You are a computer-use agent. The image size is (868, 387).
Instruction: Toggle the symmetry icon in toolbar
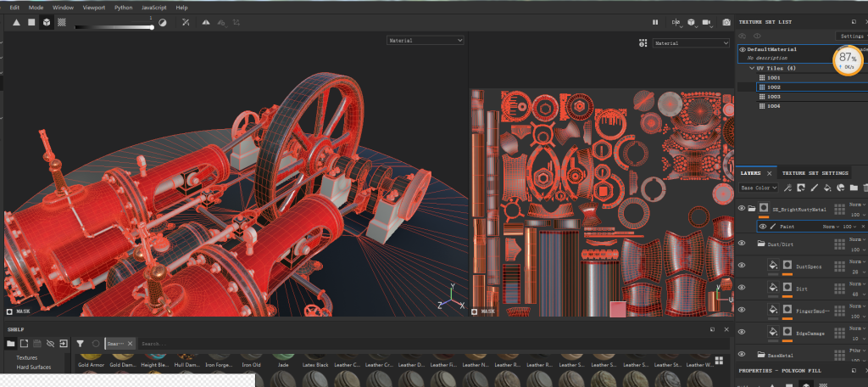pos(206,23)
